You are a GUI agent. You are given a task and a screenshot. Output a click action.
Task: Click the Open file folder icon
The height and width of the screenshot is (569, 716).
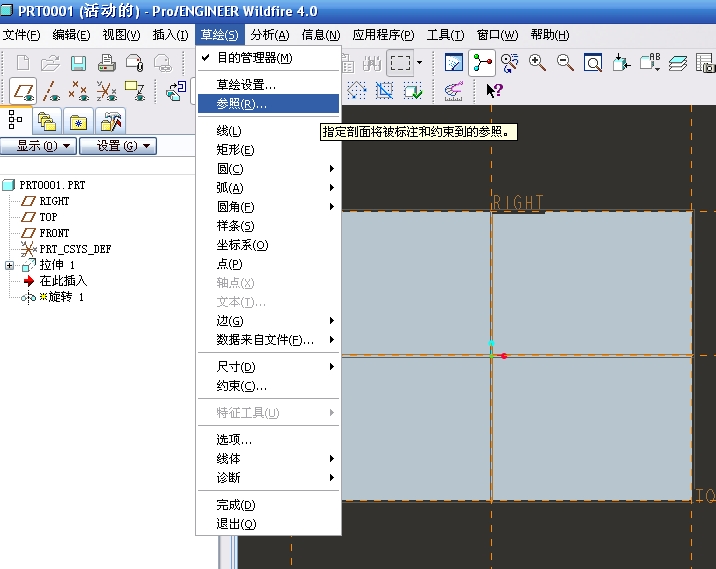pyautogui.click(x=50, y=63)
